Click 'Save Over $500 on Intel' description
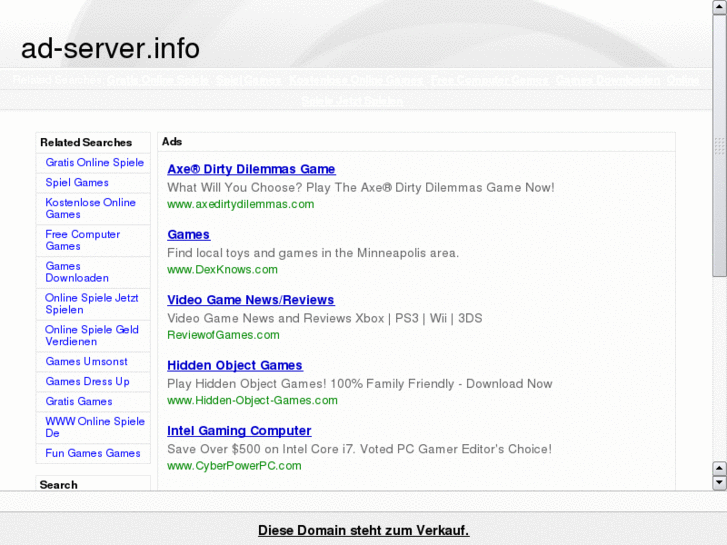 click(359, 449)
